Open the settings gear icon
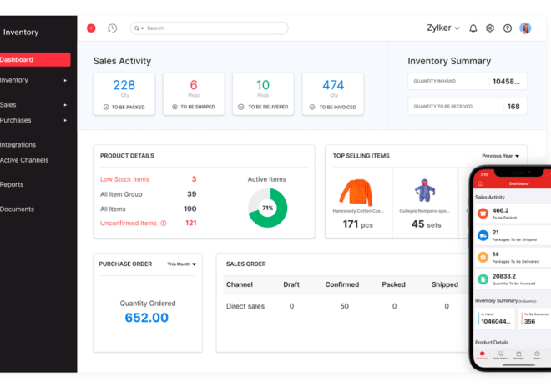Image resolution: width=551 pixels, height=392 pixels. (x=490, y=28)
